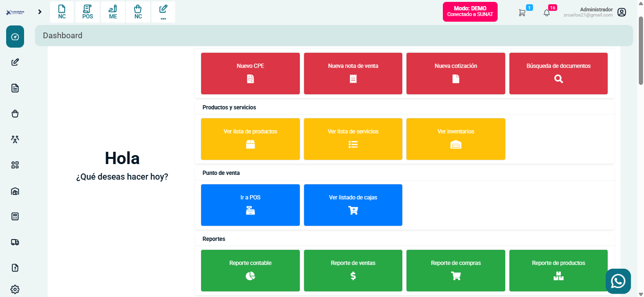The width and height of the screenshot is (644, 297).
Task: Open Ver lista de productos
Action: pyautogui.click(x=250, y=139)
